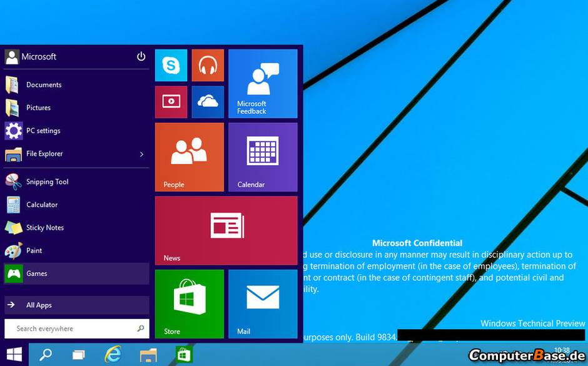Image resolution: width=588 pixels, height=366 pixels.
Task: Open the OneDrive cloud tile
Action: 208,102
